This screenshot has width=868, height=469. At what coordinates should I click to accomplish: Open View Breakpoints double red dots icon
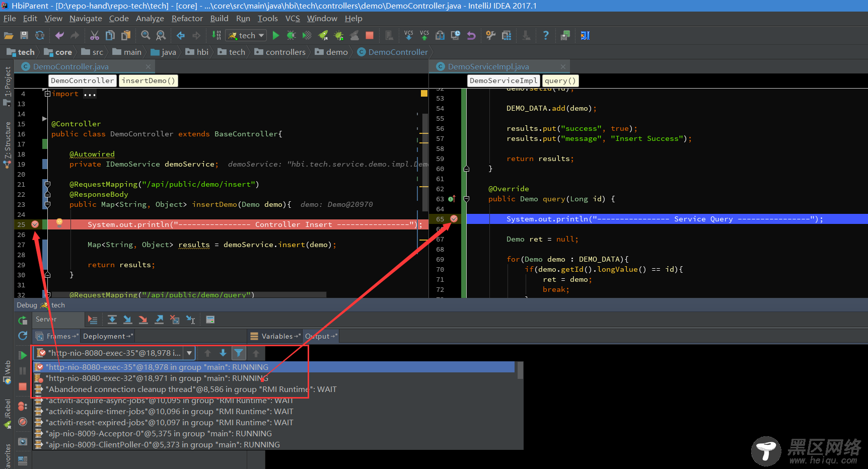click(x=23, y=406)
